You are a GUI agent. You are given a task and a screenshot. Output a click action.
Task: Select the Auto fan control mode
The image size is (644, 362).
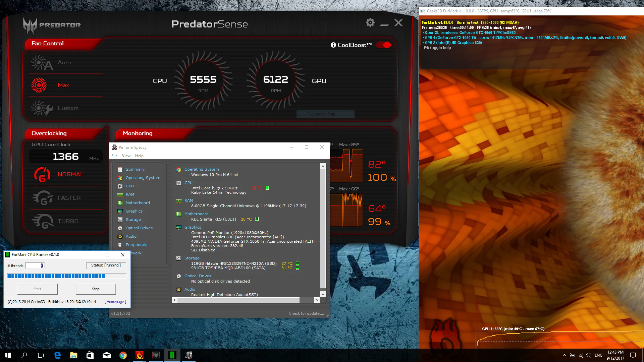coord(64,62)
